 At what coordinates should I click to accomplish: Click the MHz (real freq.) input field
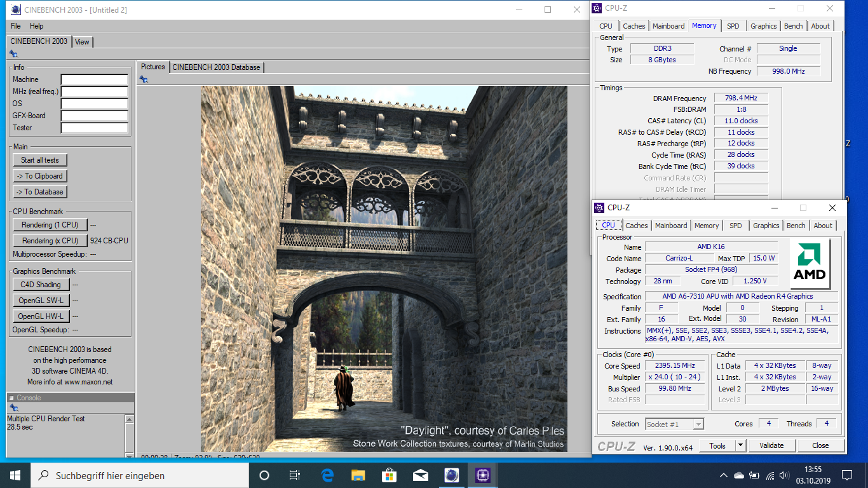[95, 91]
